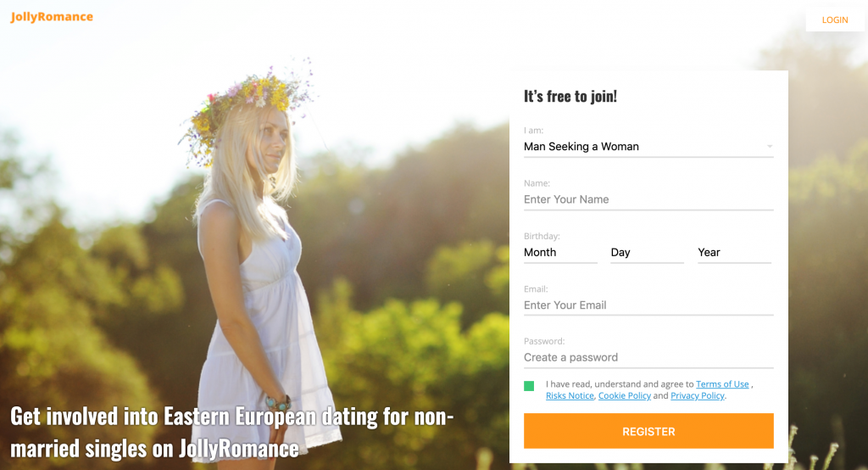
Task: Open the LOGIN page
Action: [x=835, y=20]
